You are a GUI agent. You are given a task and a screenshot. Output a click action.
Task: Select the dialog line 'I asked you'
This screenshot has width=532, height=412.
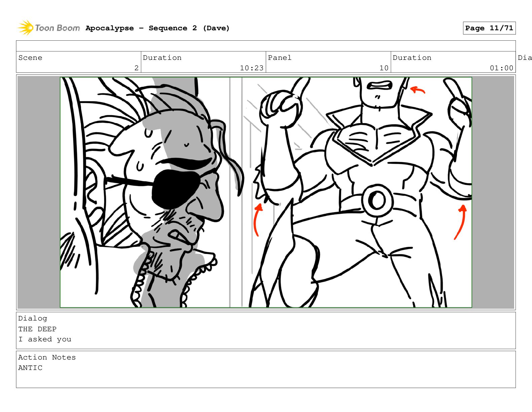(x=45, y=339)
